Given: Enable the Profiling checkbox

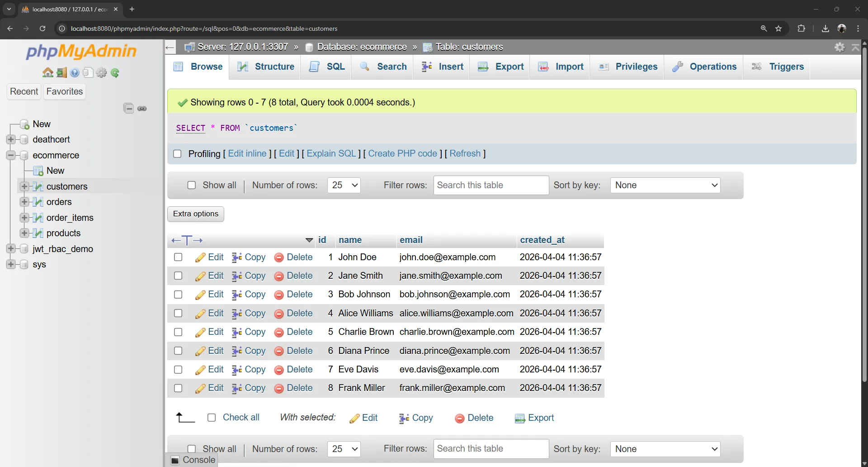Looking at the screenshot, I should tap(177, 154).
